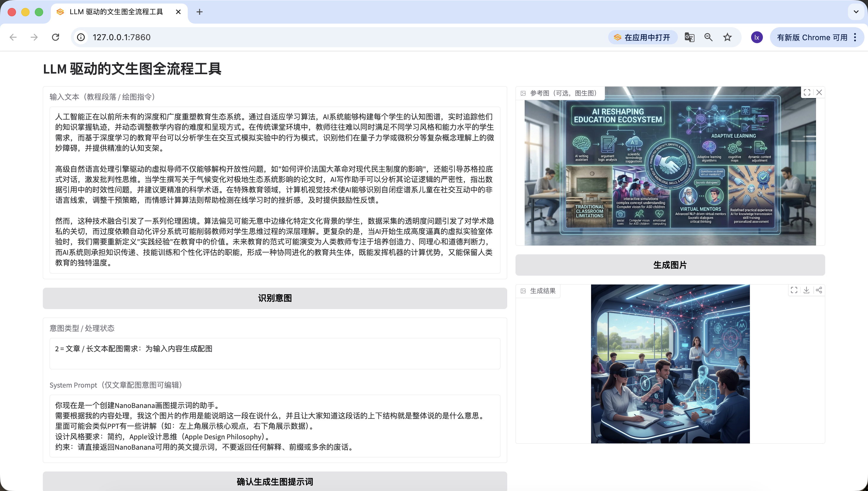View site information icon

click(81, 38)
